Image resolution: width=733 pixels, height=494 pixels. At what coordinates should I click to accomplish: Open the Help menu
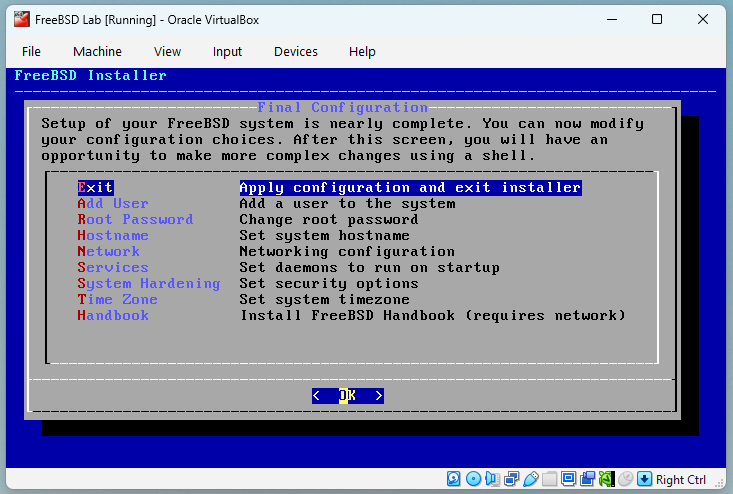tap(362, 51)
